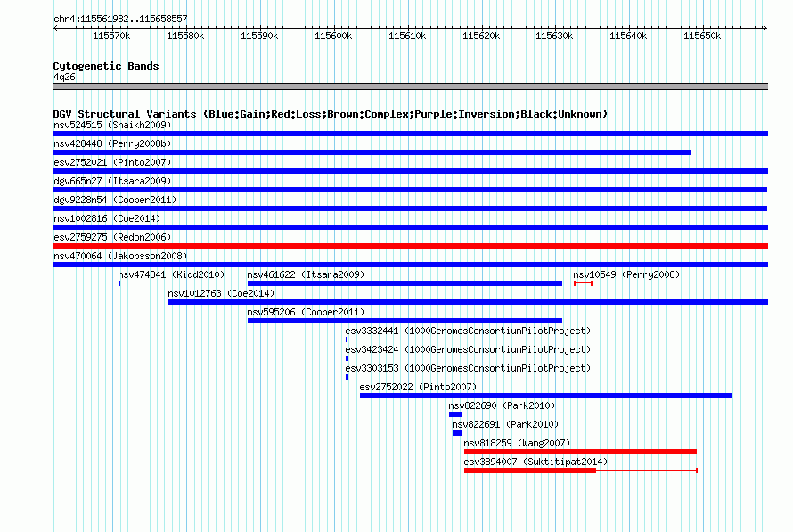Click the nsv474841 (Kidd2010) label

171,274
